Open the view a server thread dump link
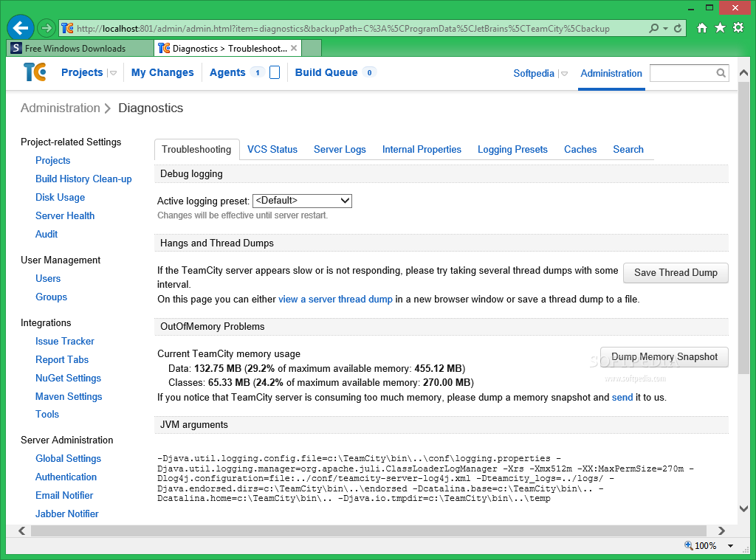 tap(336, 300)
